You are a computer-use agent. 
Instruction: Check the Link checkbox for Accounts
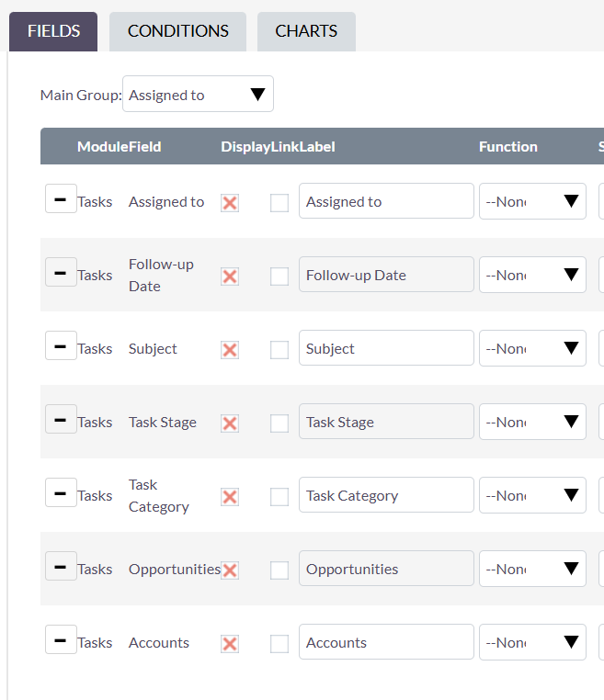pos(279,644)
